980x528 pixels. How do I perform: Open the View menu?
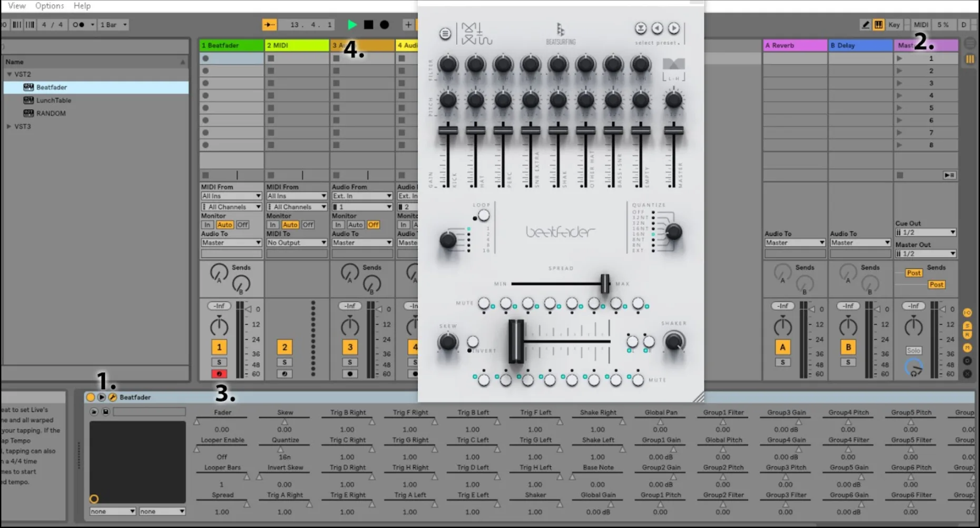point(17,6)
